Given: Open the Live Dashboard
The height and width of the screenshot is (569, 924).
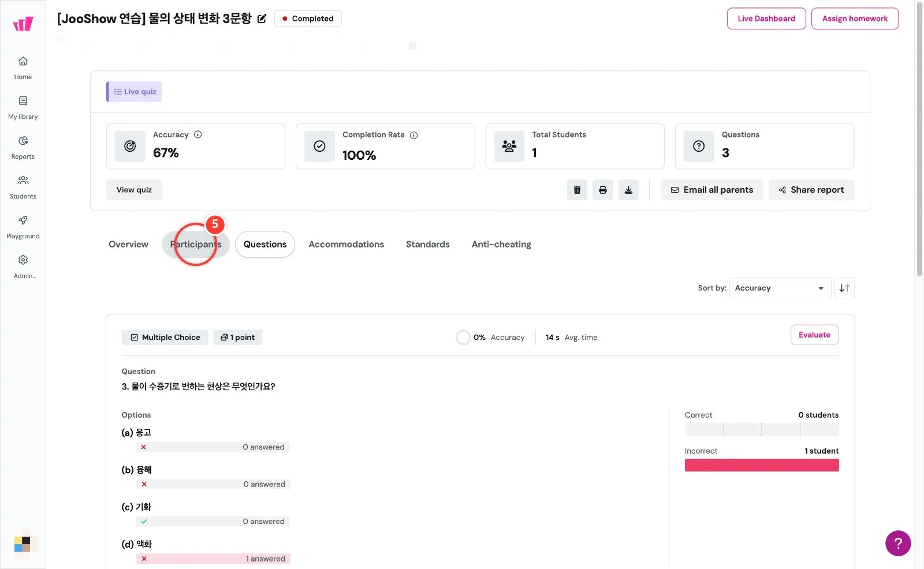Looking at the screenshot, I should [766, 18].
